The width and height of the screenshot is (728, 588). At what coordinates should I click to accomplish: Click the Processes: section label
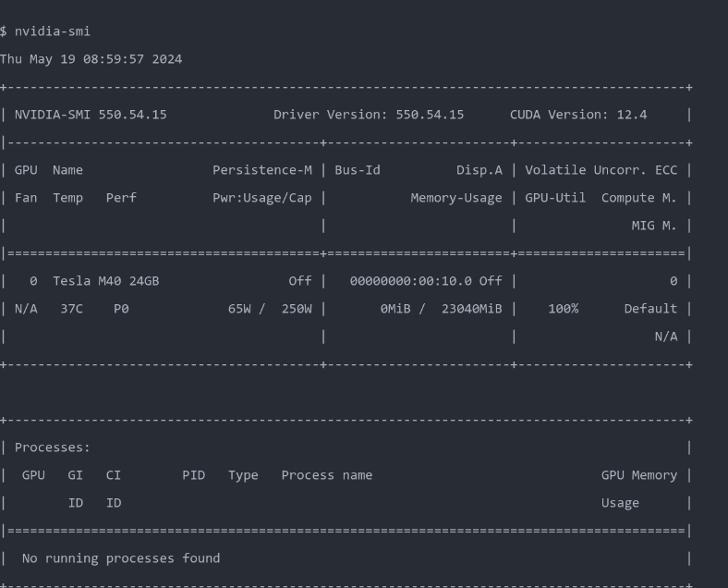click(53, 447)
